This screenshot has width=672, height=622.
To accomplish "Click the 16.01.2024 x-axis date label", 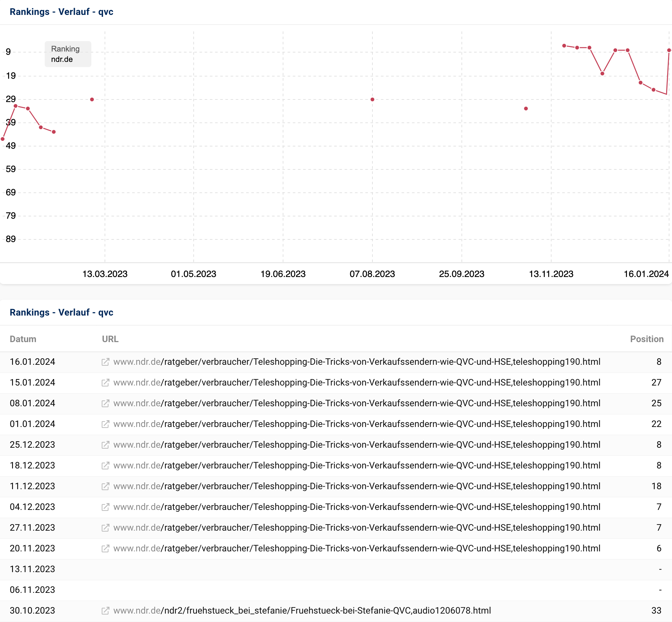I will [x=646, y=274].
